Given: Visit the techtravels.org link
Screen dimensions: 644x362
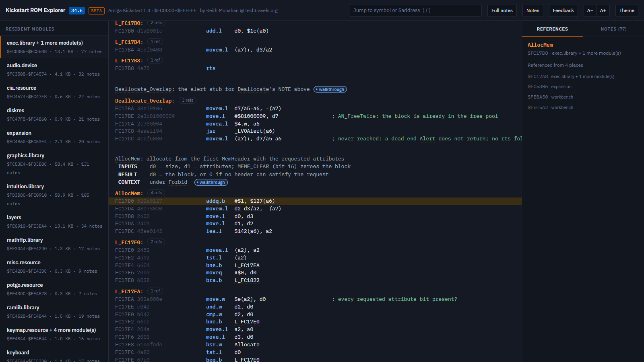Looking at the screenshot, I should (261, 10).
